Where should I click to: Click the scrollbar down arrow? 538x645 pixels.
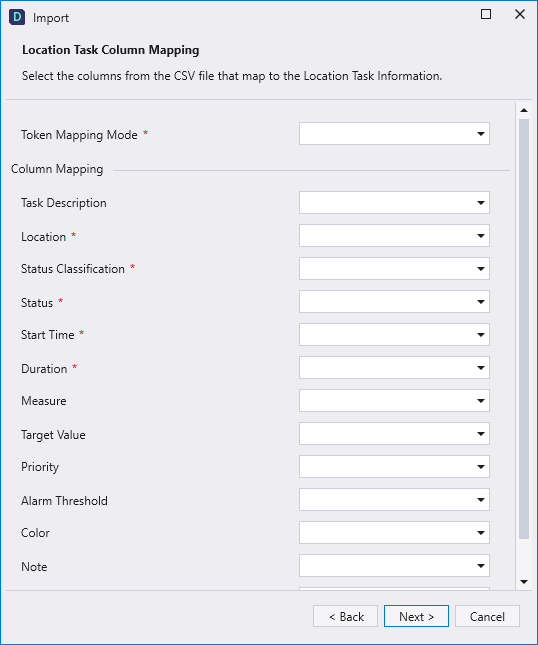click(524, 582)
